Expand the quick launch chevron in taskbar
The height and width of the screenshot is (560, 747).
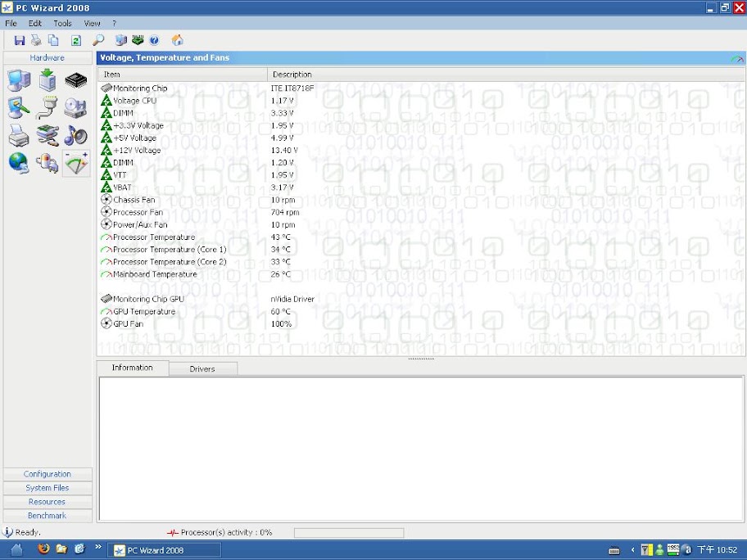coord(98,547)
